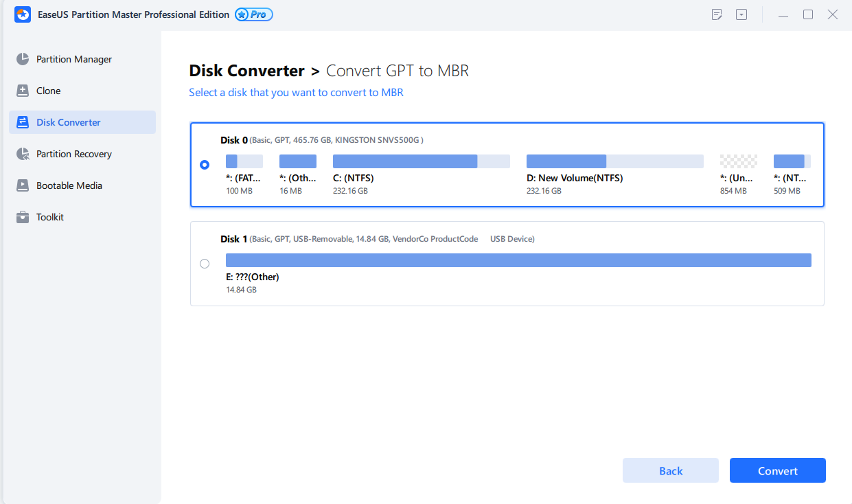Choose the KINGSTON disk for conversion

point(205,165)
